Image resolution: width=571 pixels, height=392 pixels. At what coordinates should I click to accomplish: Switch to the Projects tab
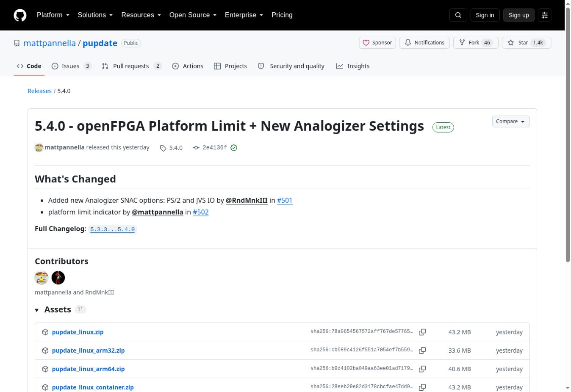[x=230, y=66]
